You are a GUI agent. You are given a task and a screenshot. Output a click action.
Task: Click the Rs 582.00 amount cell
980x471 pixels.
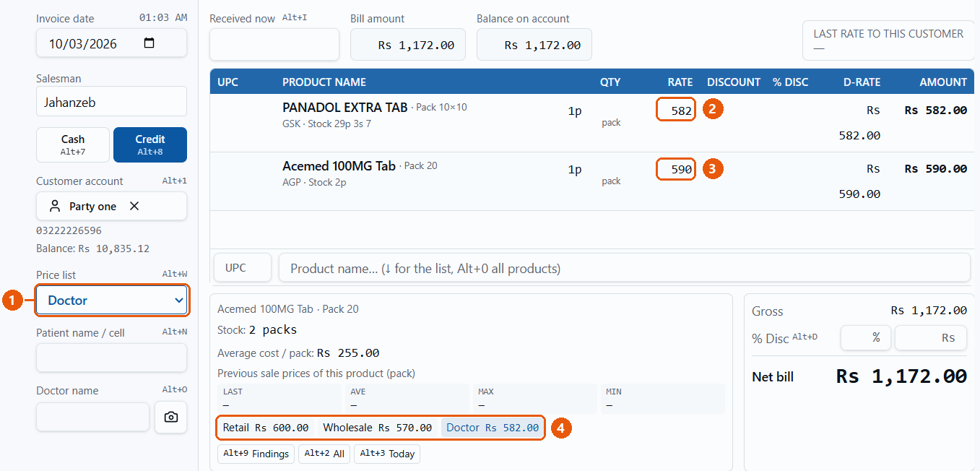point(935,111)
